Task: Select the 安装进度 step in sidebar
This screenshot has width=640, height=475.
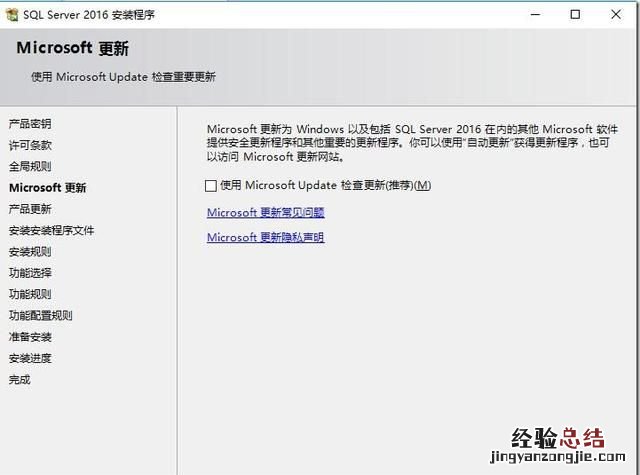Action: [30, 358]
